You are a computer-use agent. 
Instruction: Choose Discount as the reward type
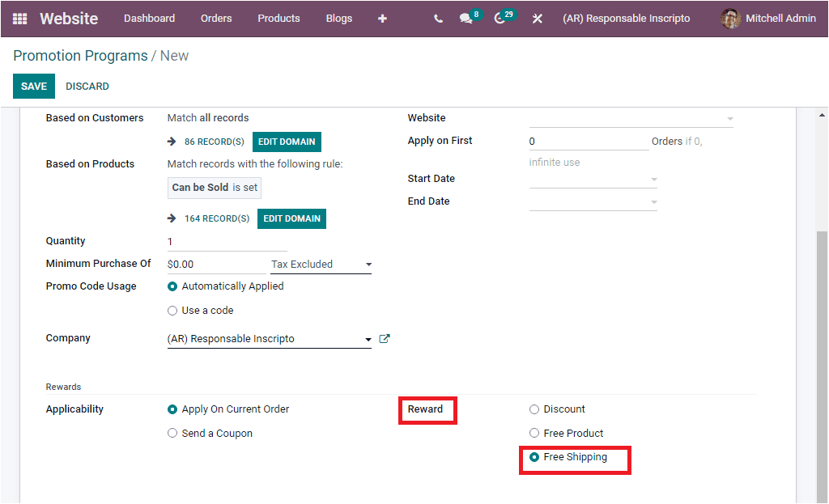coord(534,409)
